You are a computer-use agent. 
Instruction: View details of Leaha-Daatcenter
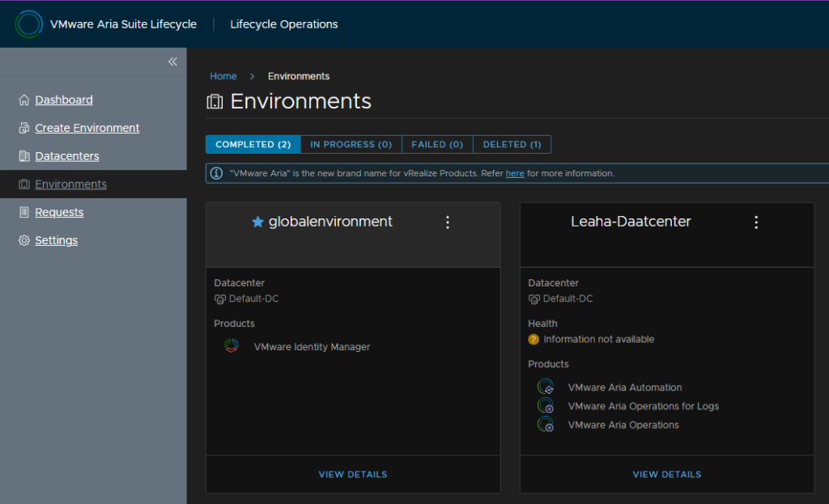(x=667, y=474)
